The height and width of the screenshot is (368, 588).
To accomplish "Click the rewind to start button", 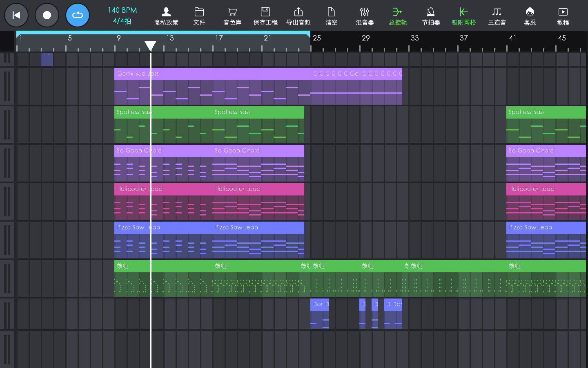I will coord(16,15).
